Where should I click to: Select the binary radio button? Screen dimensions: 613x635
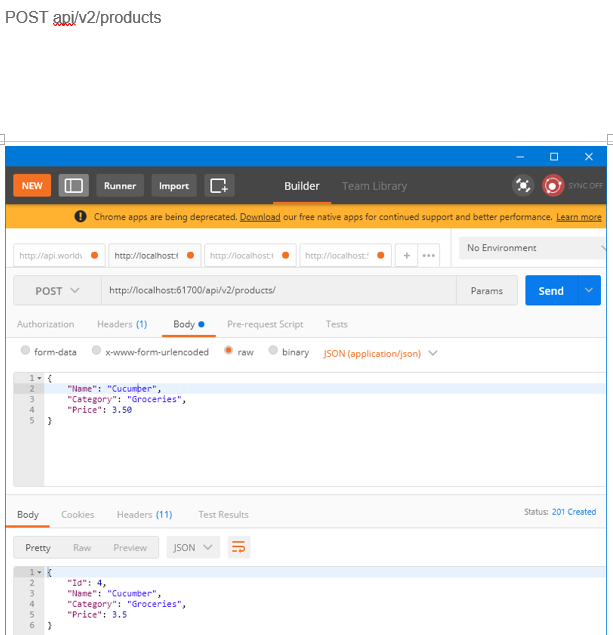(273, 350)
